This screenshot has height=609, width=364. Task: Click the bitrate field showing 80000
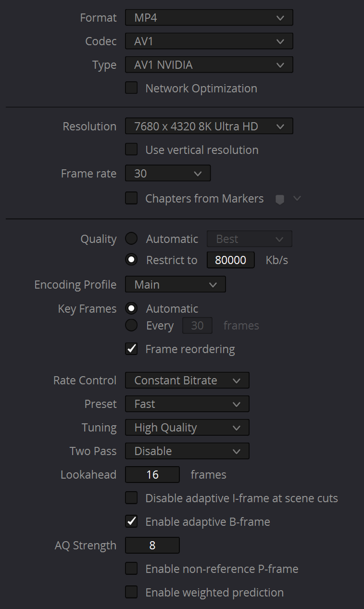click(x=230, y=260)
